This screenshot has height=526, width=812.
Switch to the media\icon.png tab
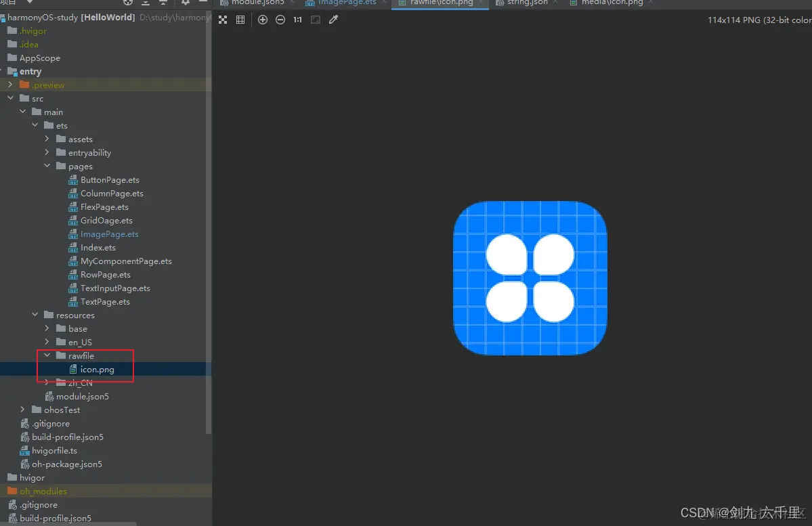coord(611,3)
